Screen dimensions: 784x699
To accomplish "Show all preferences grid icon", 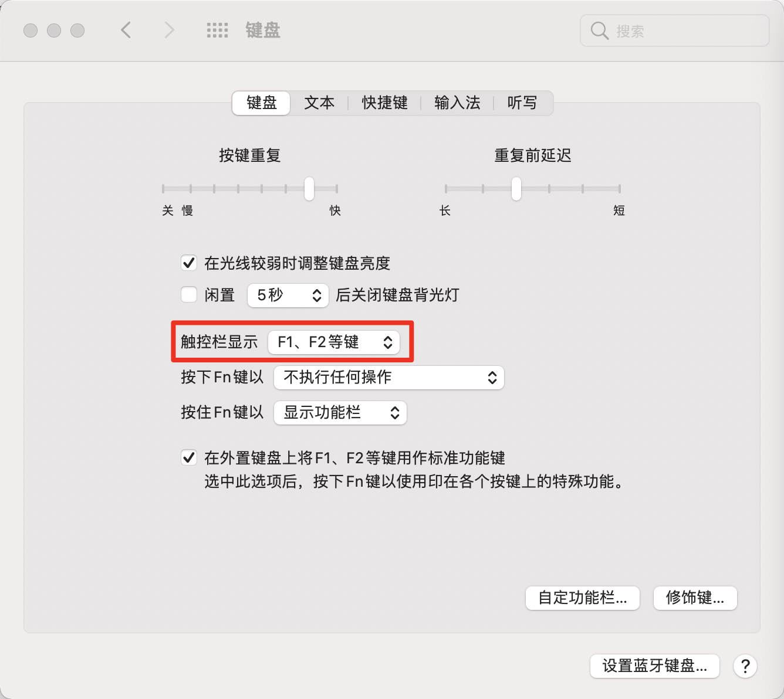I will [217, 30].
